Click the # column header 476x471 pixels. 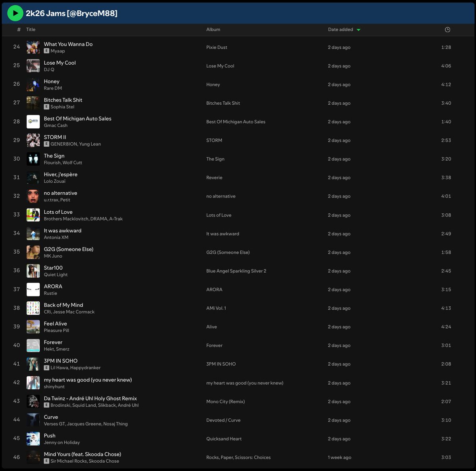coord(19,29)
